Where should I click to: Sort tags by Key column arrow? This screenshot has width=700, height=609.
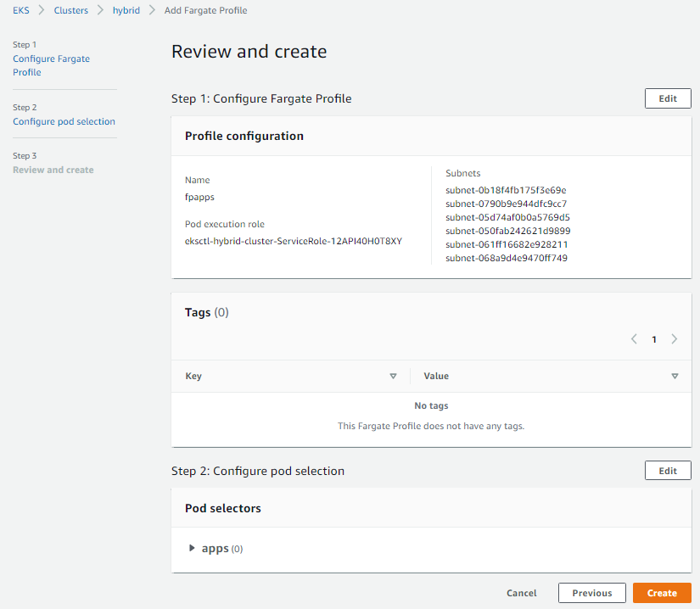394,376
